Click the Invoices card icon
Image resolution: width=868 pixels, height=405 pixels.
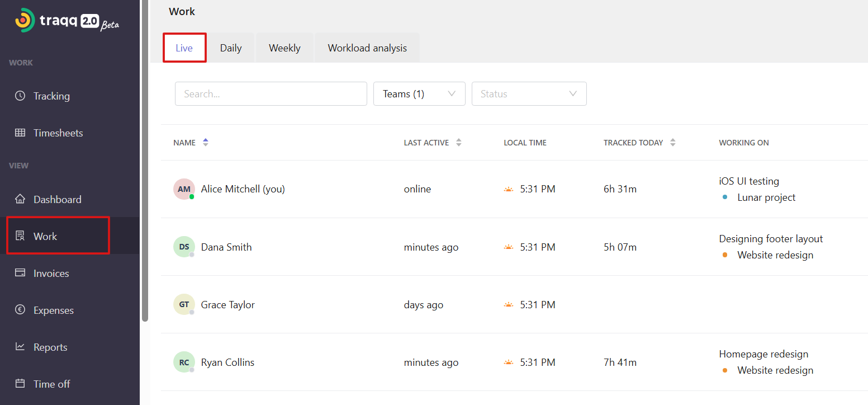(x=20, y=273)
